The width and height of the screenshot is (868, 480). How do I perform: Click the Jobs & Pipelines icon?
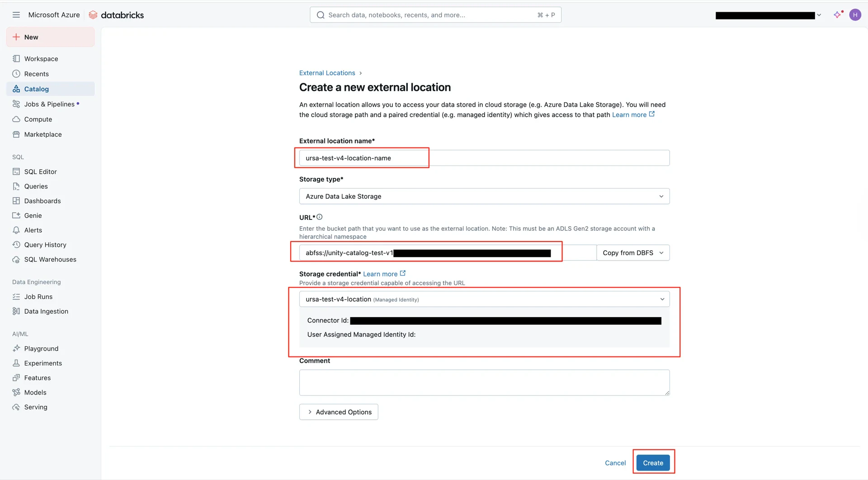point(16,104)
